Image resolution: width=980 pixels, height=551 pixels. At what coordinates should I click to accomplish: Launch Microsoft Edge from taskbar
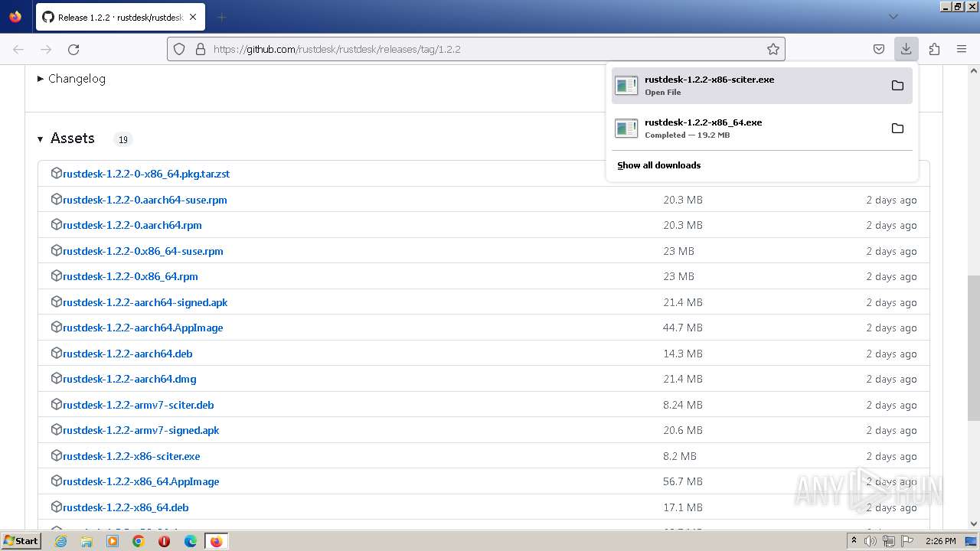(191, 541)
